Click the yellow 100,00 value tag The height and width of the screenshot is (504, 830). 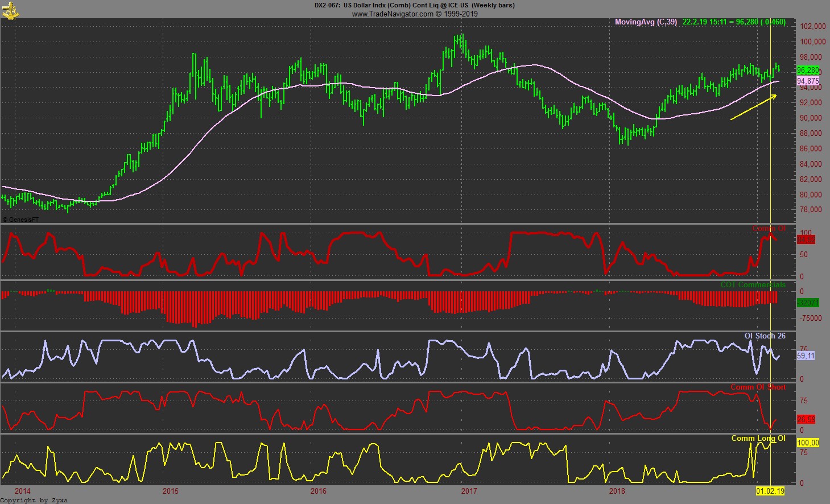pyautogui.click(x=808, y=443)
